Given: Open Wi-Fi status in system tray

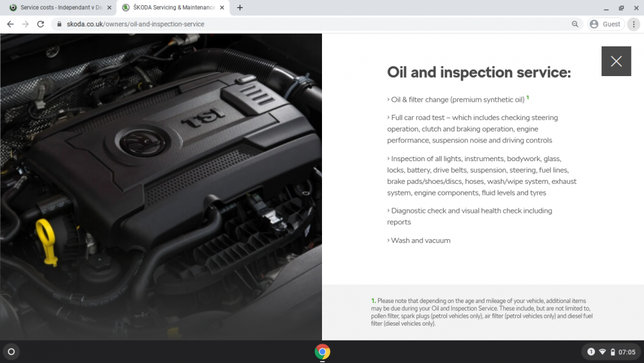Looking at the screenshot, I should tap(603, 352).
